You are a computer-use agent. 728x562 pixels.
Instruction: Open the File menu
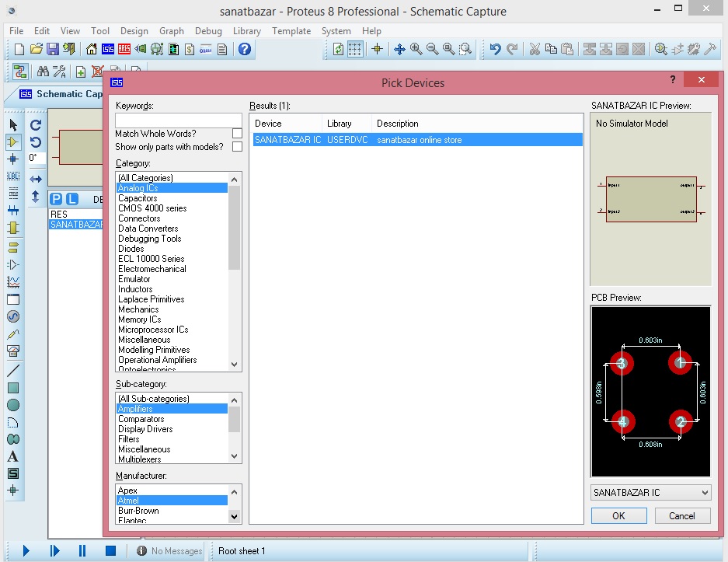(x=16, y=30)
